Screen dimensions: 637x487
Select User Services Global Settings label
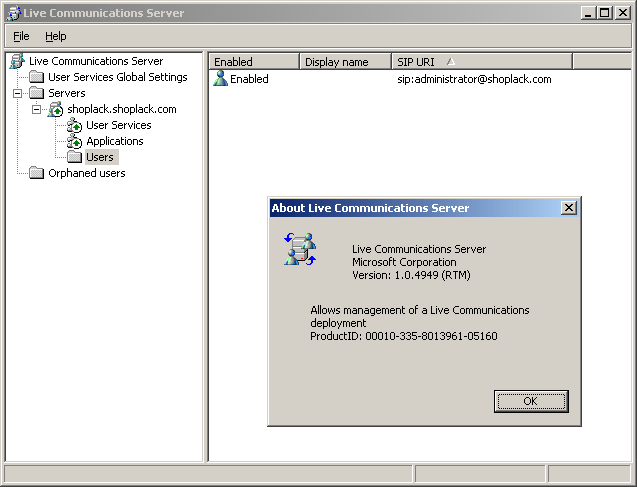(118, 77)
